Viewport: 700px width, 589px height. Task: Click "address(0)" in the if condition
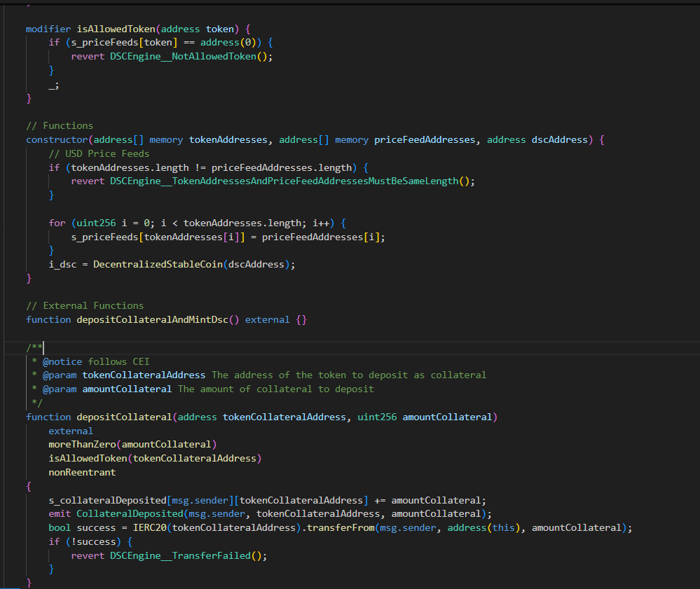coord(228,43)
